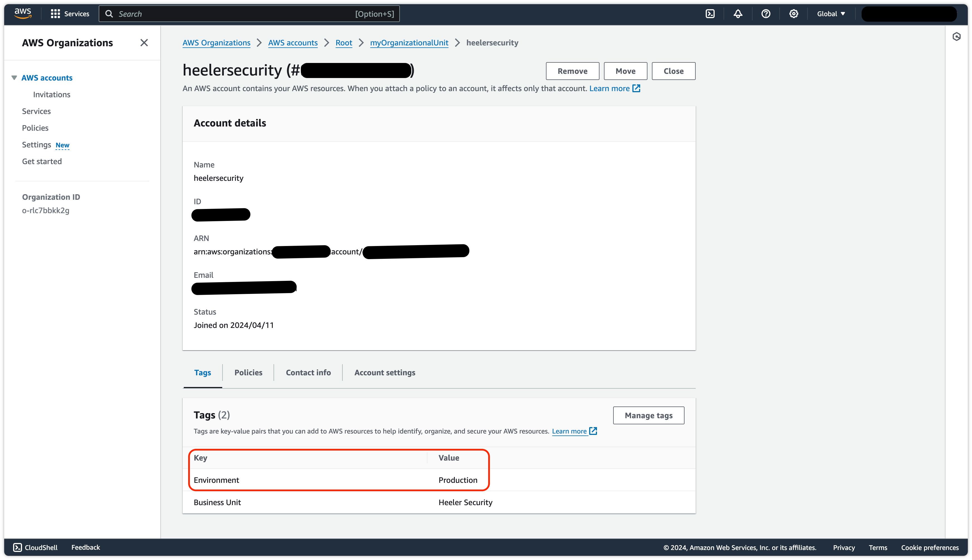Open the help question mark icon
Screen dimensions: 972x560
click(x=766, y=14)
